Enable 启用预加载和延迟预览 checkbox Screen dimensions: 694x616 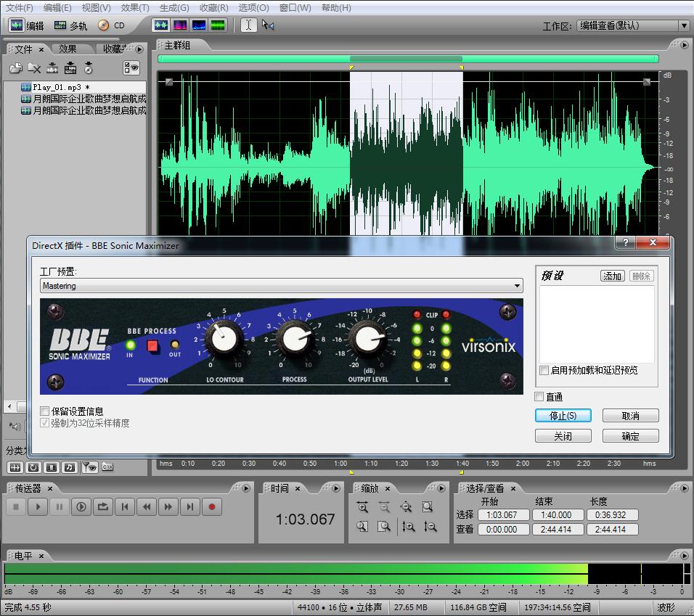(x=544, y=370)
